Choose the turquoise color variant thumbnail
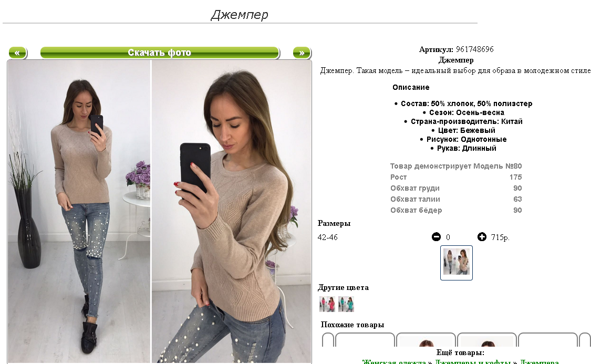The width and height of the screenshot is (591, 364). pyautogui.click(x=346, y=304)
